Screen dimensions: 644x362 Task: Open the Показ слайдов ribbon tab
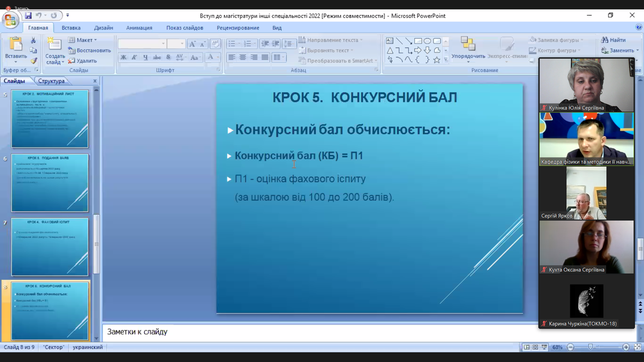(x=185, y=28)
